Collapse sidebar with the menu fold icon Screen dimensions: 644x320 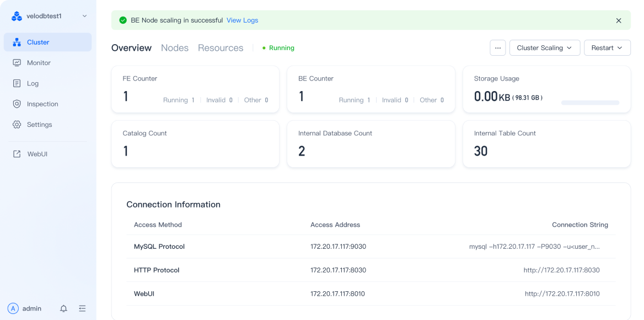[83, 308]
